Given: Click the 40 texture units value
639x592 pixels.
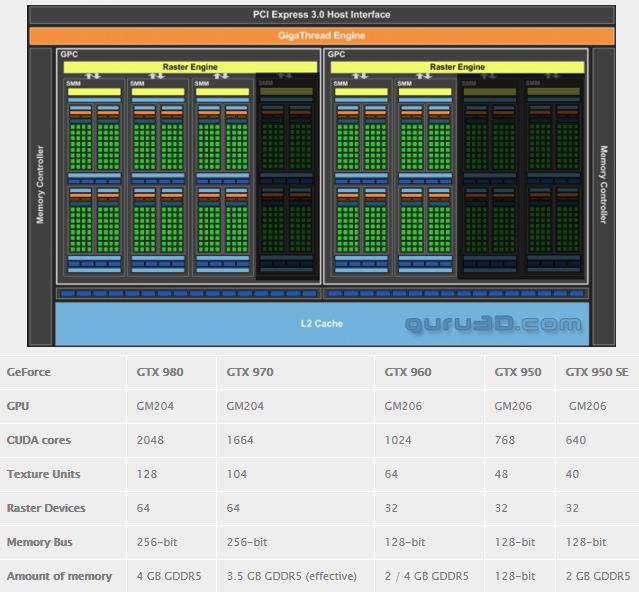Looking at the screenshot, I should click(572, 474).
